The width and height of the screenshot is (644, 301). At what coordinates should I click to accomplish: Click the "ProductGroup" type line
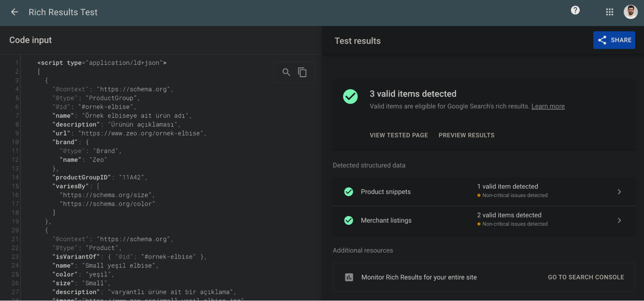(96, 98)
